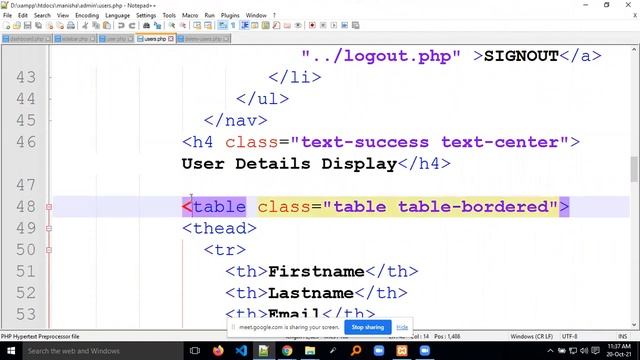This screenshot has height=360, width=640.
Task: Open Firefox from the taskbar
Action: point(218,351)
